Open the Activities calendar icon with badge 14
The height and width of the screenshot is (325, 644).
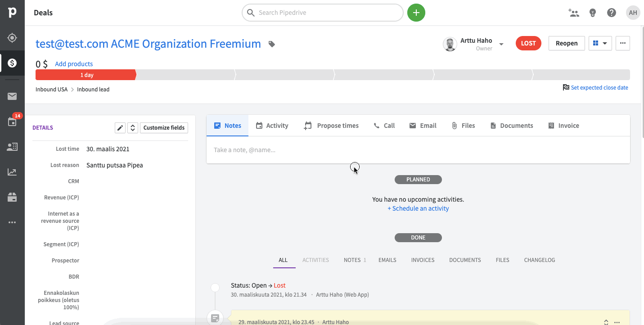tap(12, 122)
